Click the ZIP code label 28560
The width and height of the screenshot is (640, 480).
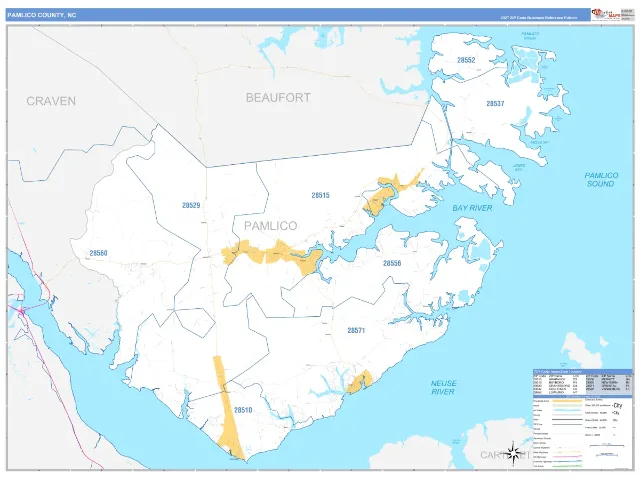click(98, 253)
